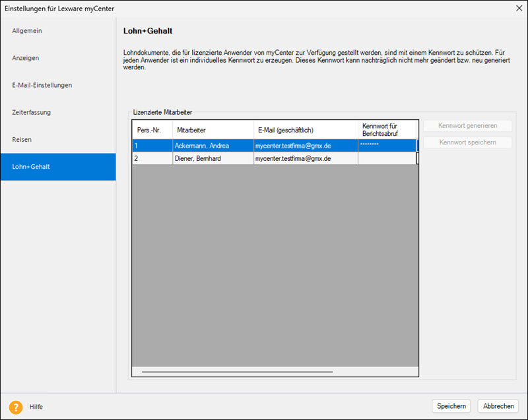Image resolution: width=528 pixels, height=420 pixels.
Task: Click the horizontal scrollbar below the employee table
Action: coord(238,372)
